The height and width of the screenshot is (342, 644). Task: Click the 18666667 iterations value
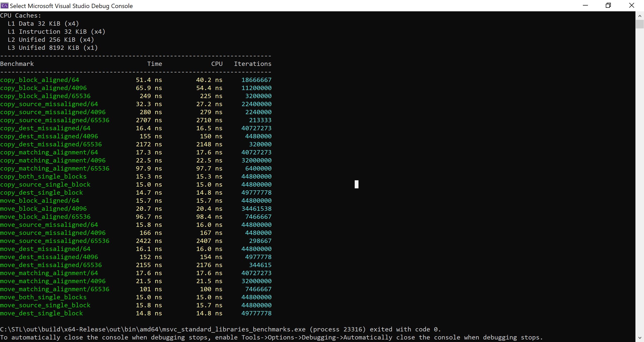coord(256,80)
